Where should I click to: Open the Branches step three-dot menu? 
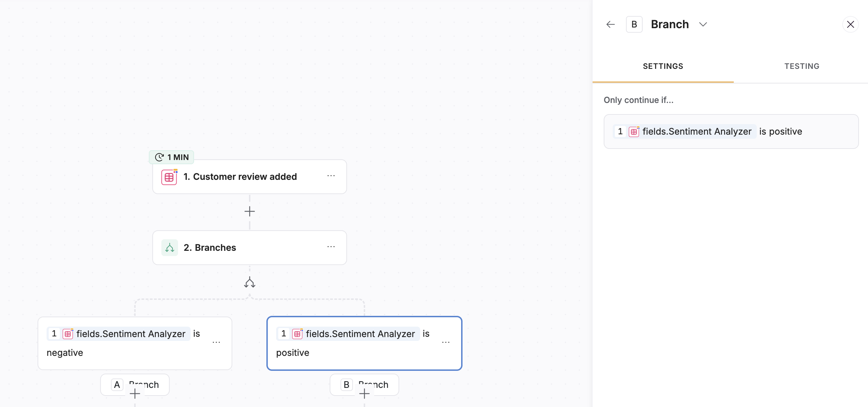coord(331,247)
